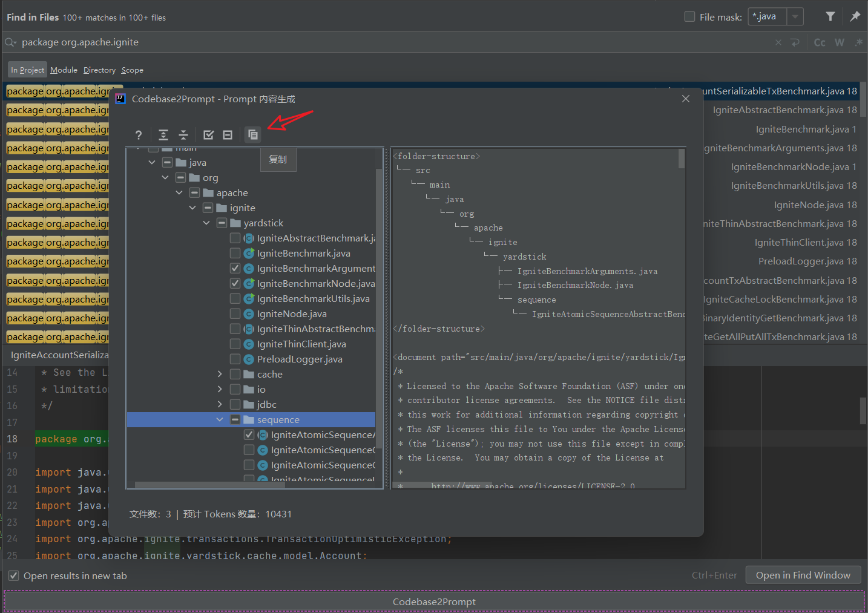868x613 pixels.
Task: Click the java folder icon
Action: coord(181,162)
